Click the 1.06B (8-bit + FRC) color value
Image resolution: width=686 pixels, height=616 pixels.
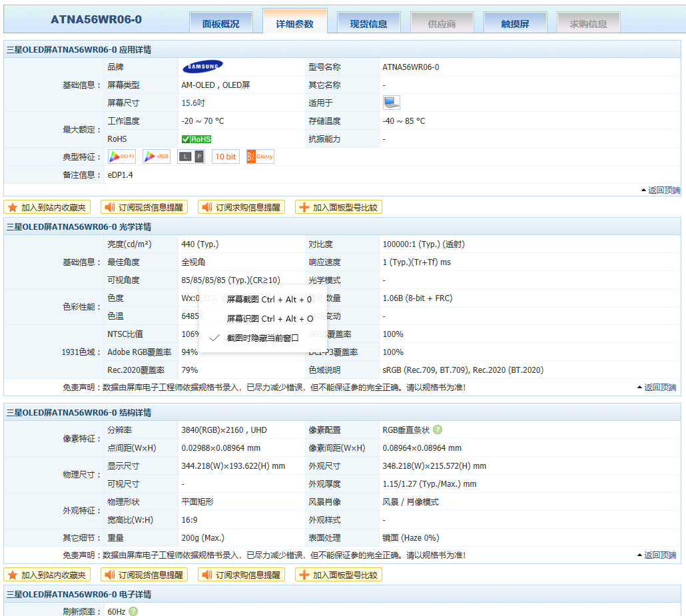418,298
